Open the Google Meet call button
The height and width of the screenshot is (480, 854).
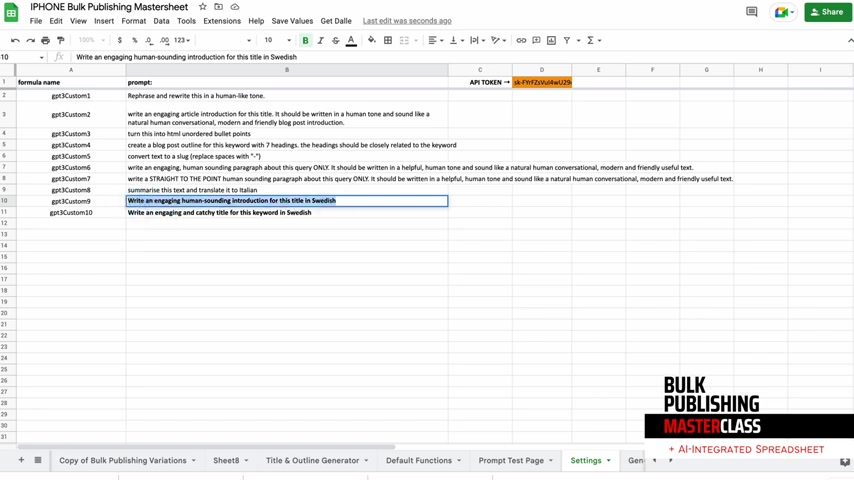(x=784, y=12)
